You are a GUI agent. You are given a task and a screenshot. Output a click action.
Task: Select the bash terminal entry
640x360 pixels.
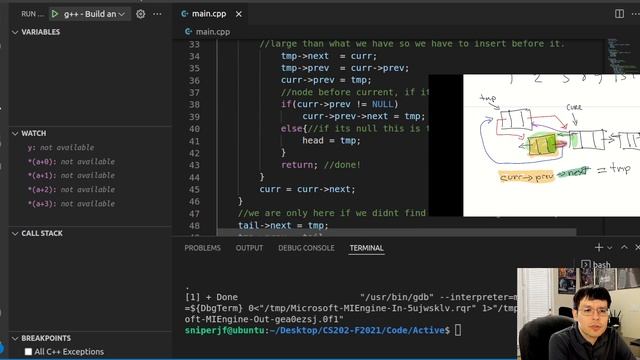pyautogui.click(x=597, y=264)
